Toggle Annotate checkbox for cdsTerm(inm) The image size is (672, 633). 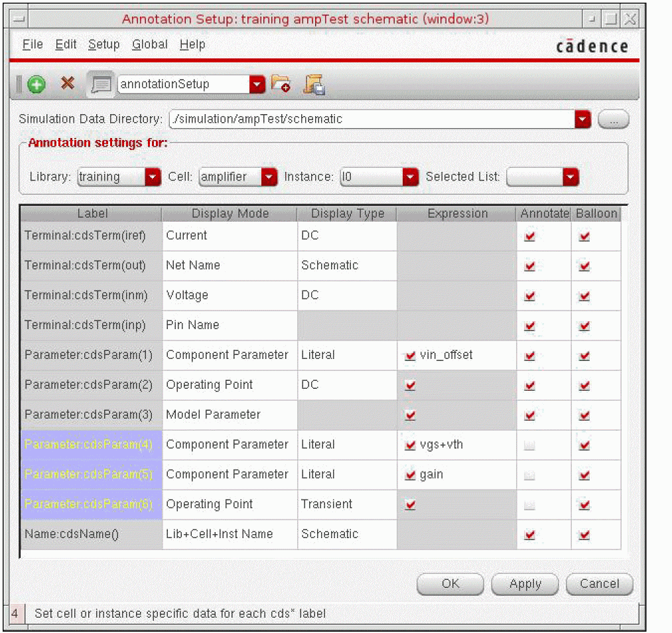click(x=530, y=296)
